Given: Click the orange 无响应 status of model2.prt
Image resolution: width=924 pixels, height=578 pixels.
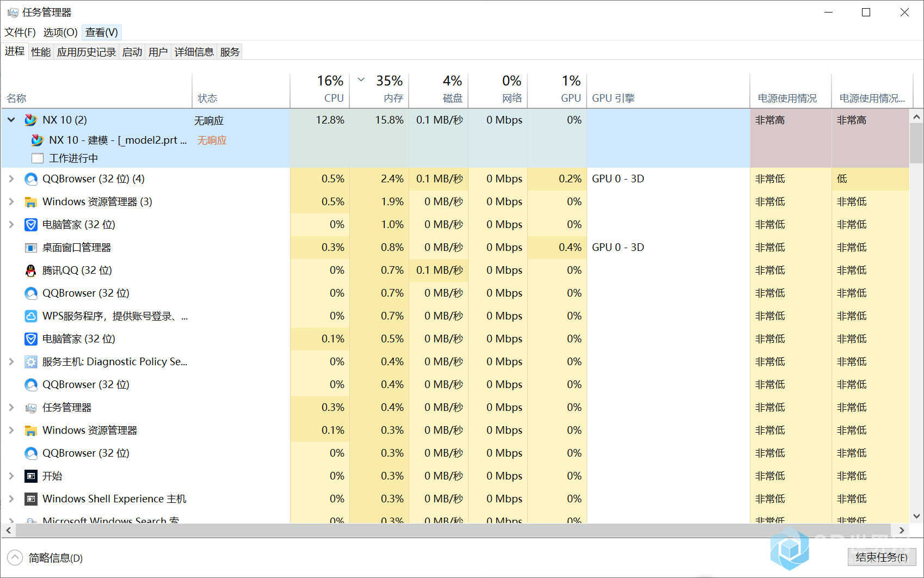Looking at the screenshot, I should point(212,140).
